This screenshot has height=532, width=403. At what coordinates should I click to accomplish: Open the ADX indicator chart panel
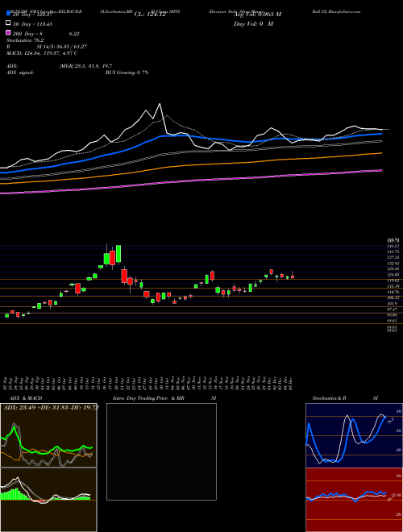click(48, 435)
